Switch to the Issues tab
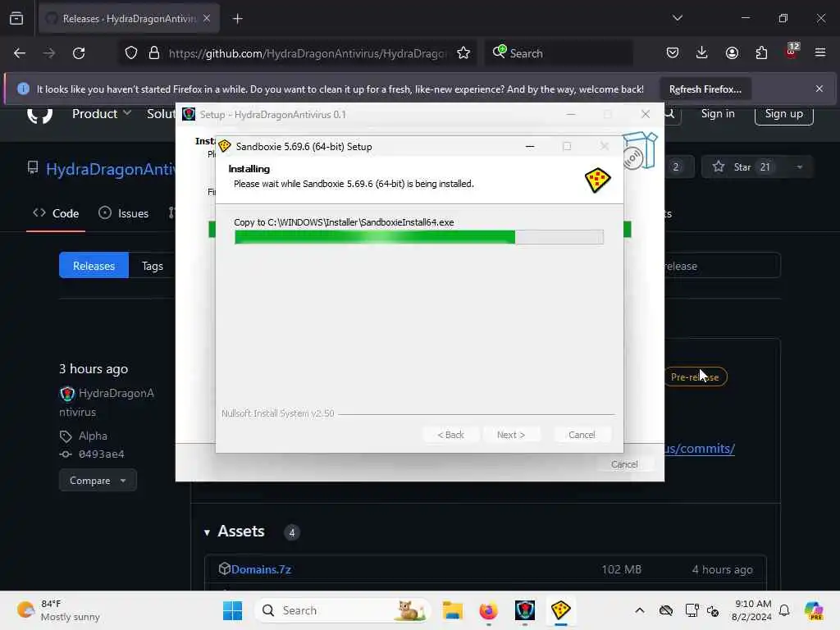This screenshot has height=630, width=840. [x=123, y=213]
